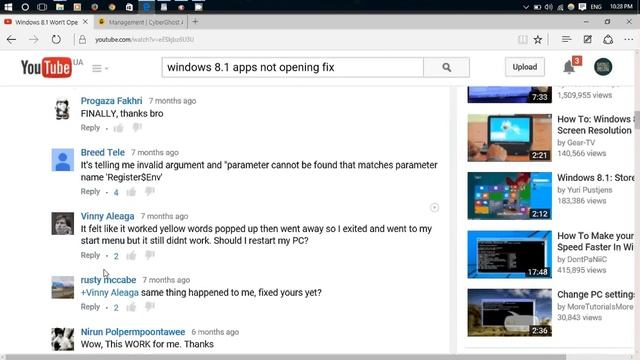The image size is (640, 360).
Task: Click the padlock site security icon
Action: pos(82,40)
